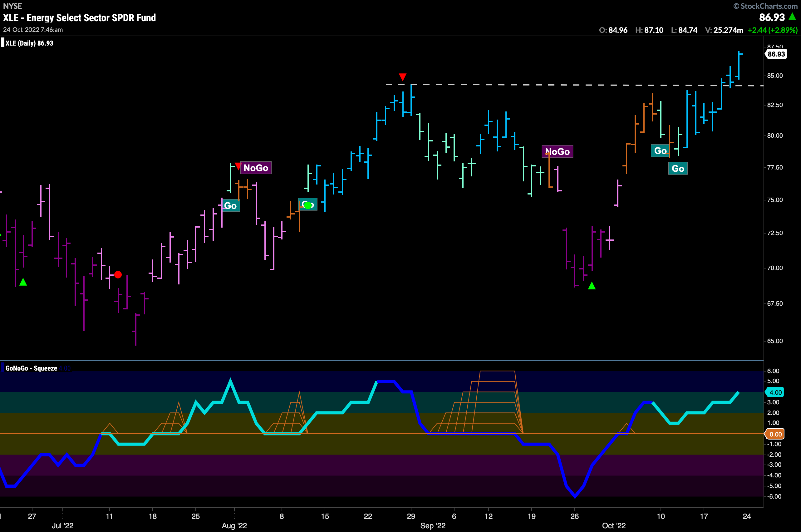Click the 86.93 price tag on the axis

776,54
